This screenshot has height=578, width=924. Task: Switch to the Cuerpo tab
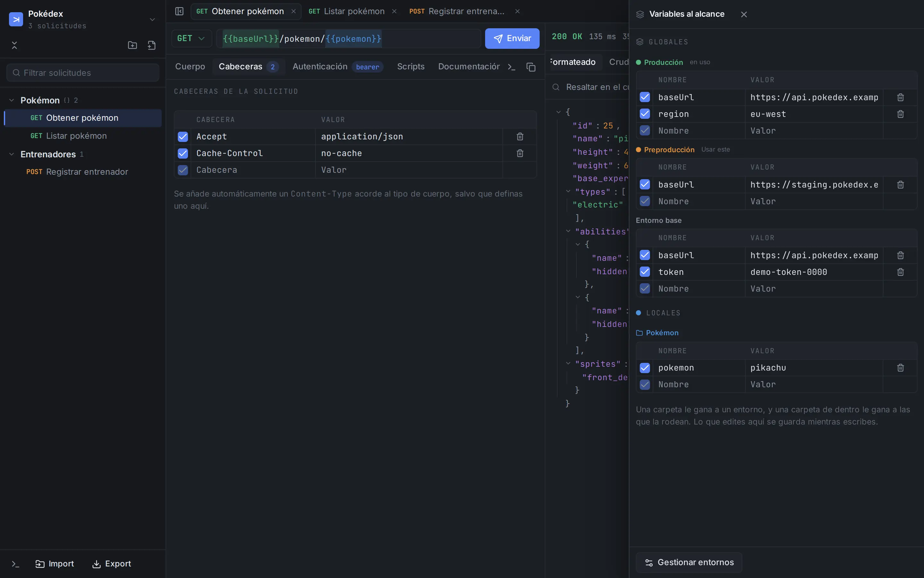tap(190, 66)
